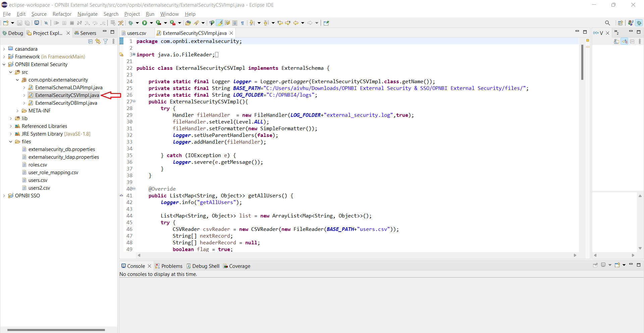Click the Next Annotation arrow icon
The width and height of the screenshot is (644, 333).
pyautogui.click(x=252, y=23)
